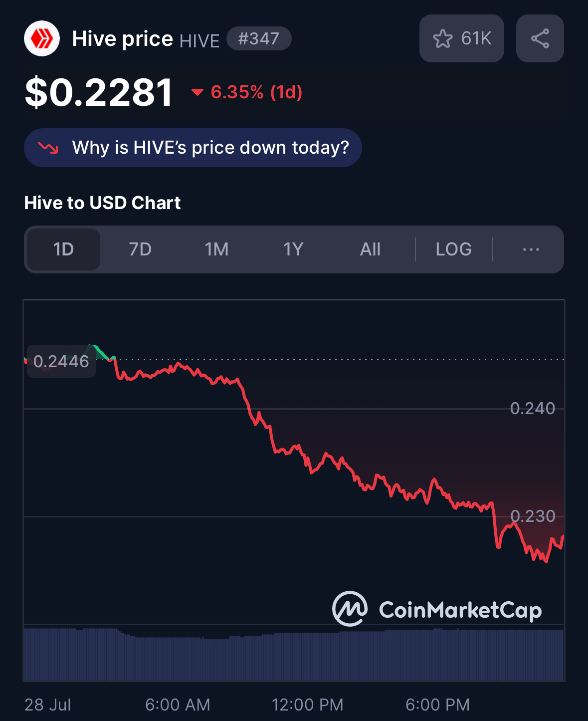Click the volume bars under the chart

pos(294,655)
